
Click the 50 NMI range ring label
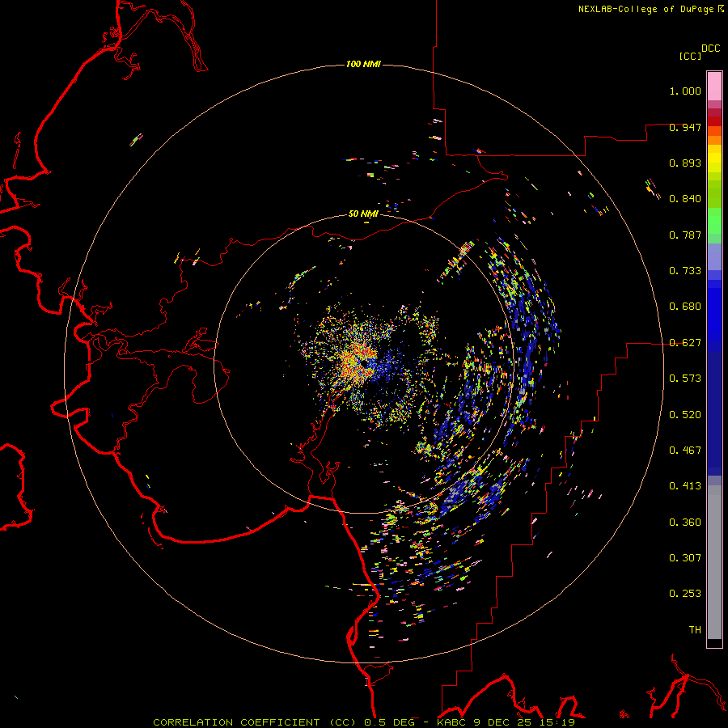click(363, 214)
